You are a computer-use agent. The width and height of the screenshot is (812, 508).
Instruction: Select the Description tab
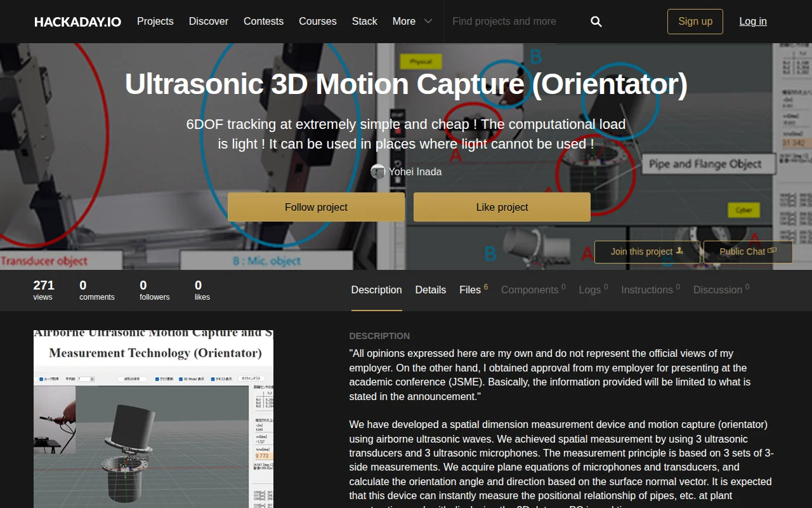377,290
